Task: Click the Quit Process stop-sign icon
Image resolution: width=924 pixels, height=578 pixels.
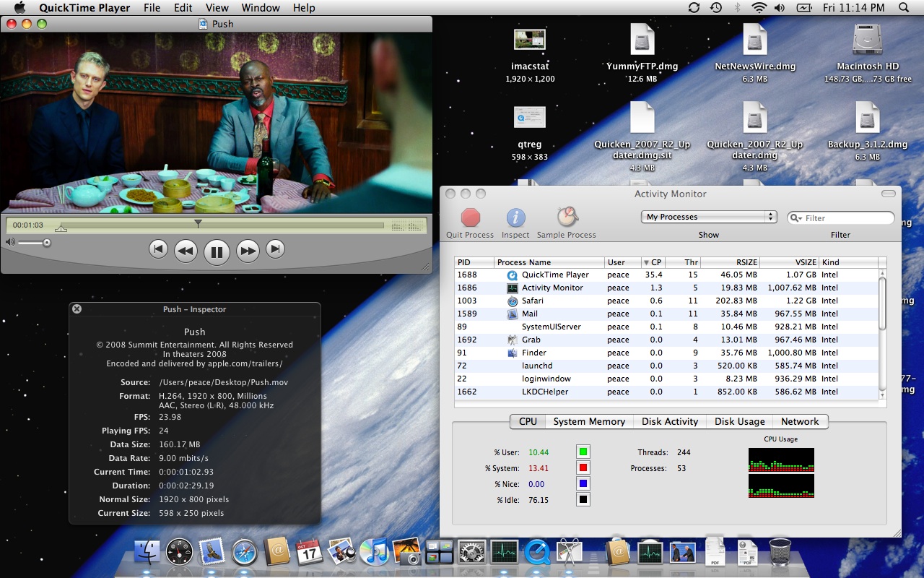Action: coord(470,217)
